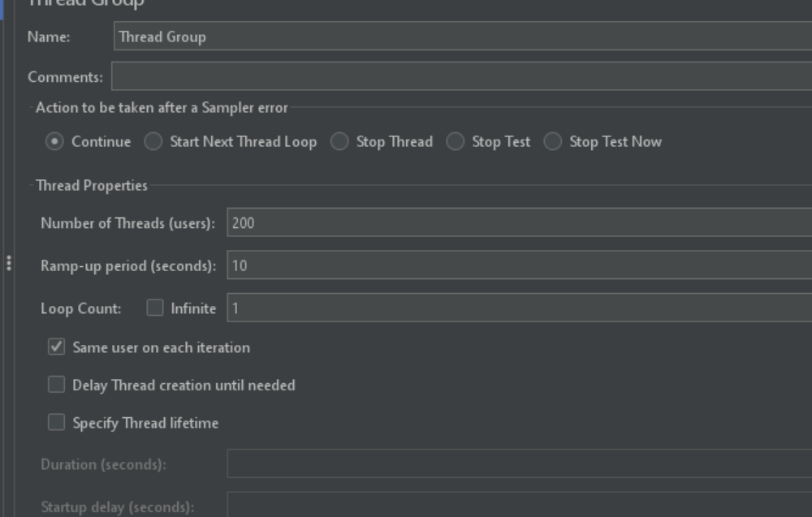Click the Startup delay seconds field
The image size is (812, 517).
(x=520, y=505)
